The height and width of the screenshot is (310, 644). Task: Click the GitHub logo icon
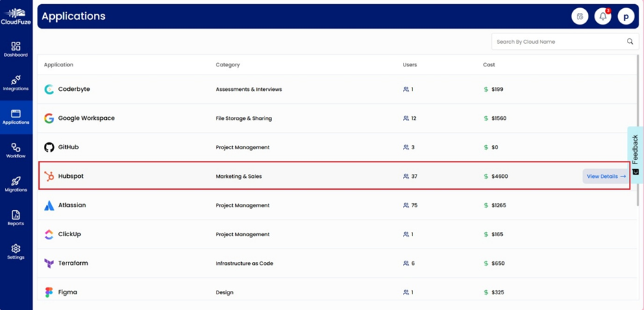(49, 147)
